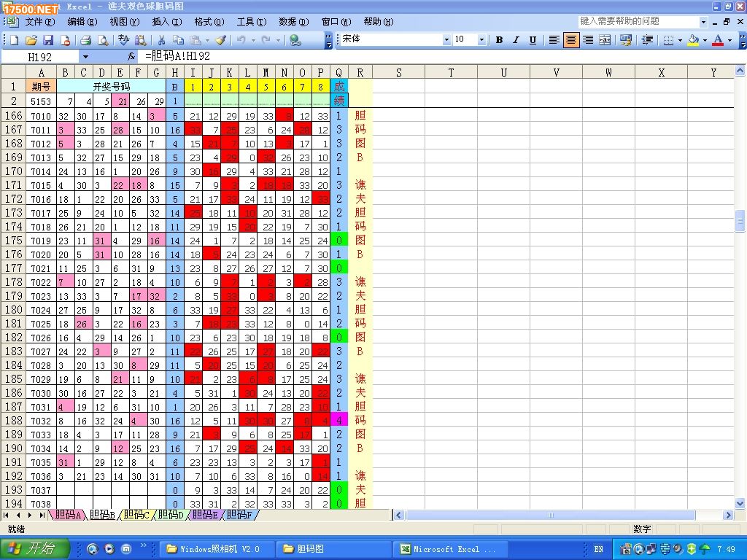Screen dimensions: 747x560
Task: Open the 胆码图 folder taskbar button
Action: pyautogui.click(x=333, y=549)
